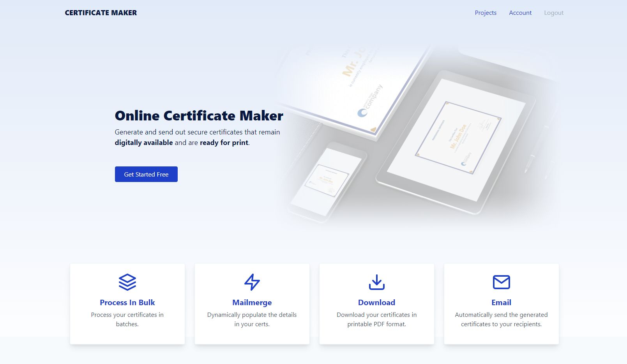Viewport: 627px width, 364px height.
Task: Select the Mailmerge feature card
Action: coord(252,304)
